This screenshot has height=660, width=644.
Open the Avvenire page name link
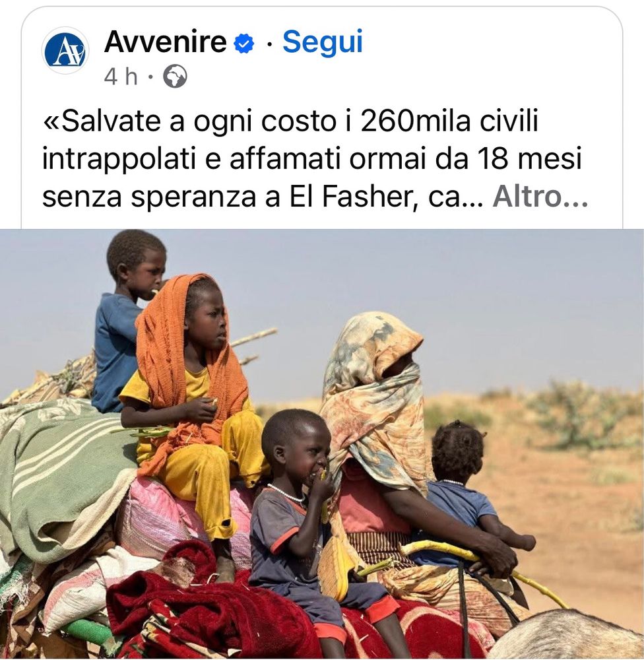[x=166, y=42]
